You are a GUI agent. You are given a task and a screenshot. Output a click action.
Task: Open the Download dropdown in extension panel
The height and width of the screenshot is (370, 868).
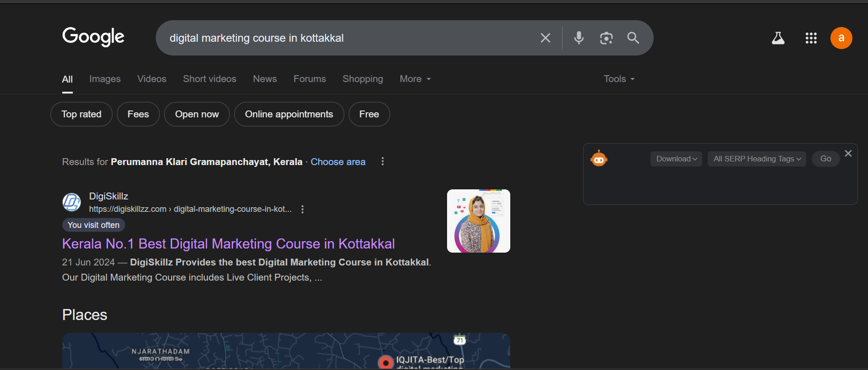[x=676, y=159]
